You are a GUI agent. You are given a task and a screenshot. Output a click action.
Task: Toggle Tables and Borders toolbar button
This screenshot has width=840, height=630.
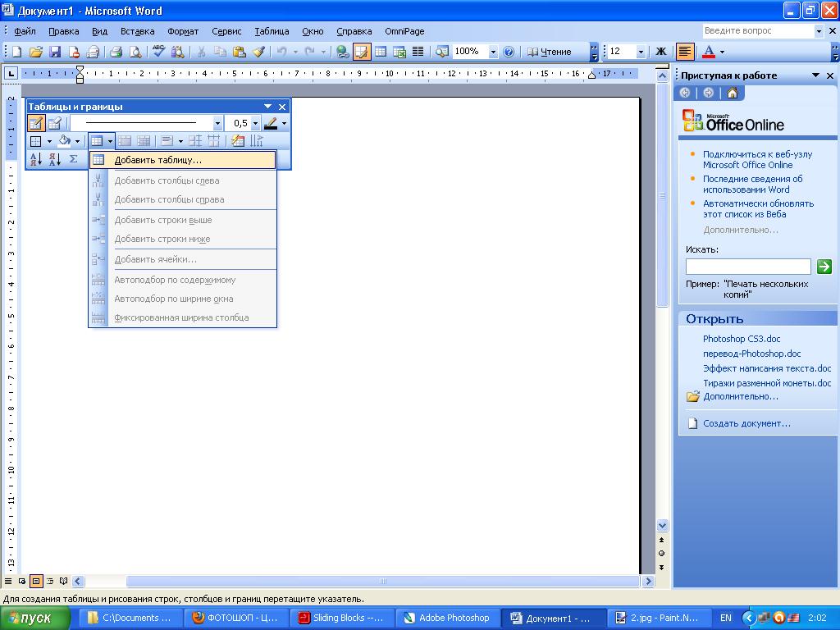(362, 52)
